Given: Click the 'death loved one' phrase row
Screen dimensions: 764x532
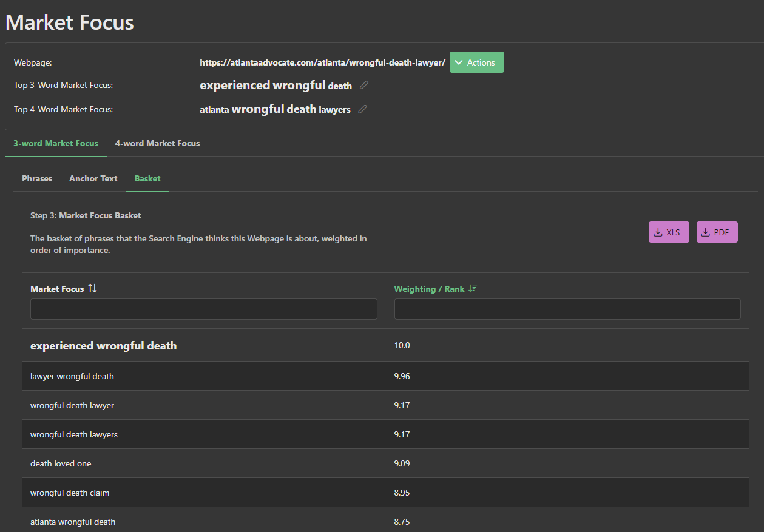Looking at the screenshot, I should tap(61, 463).
